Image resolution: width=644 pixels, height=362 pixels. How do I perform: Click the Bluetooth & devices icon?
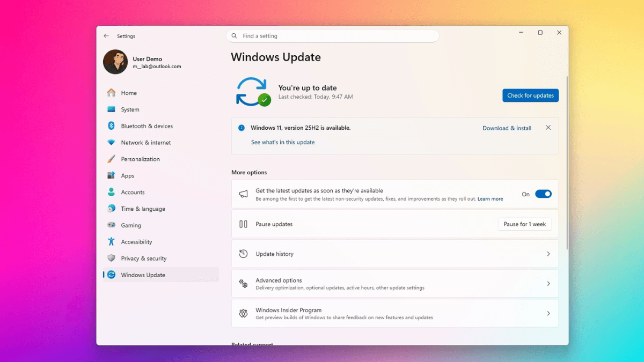point(111,126)
